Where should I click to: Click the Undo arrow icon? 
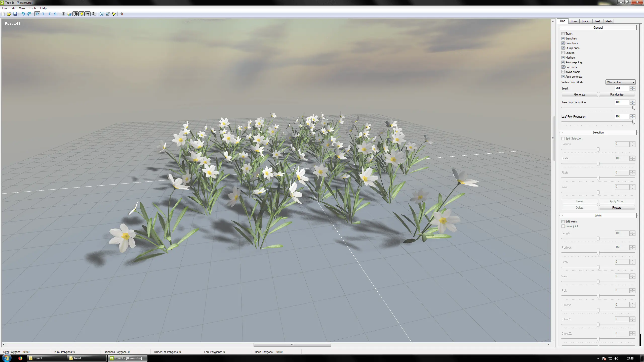coord(23,14)
